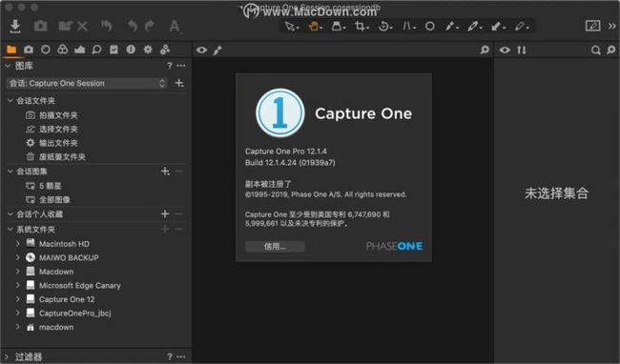Switch to the Adjustments clipboard tool tab
The image size is (620, 364).
[x=114, y=50]
